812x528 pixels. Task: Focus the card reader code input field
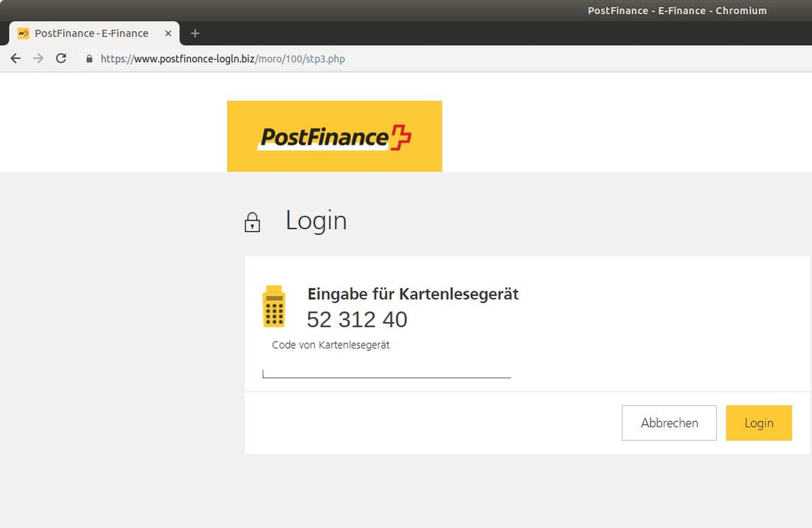pyautogui.click(x=386, y=371)
